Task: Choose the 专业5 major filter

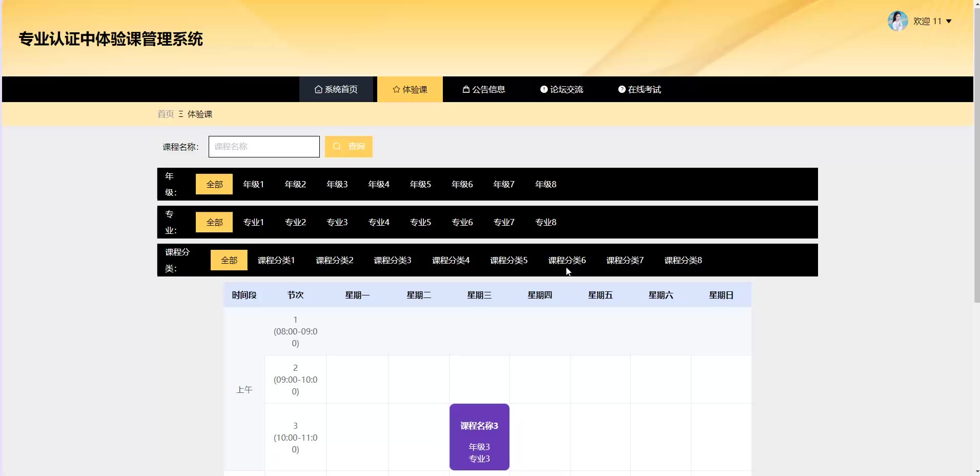Action: tap(420, 222)
